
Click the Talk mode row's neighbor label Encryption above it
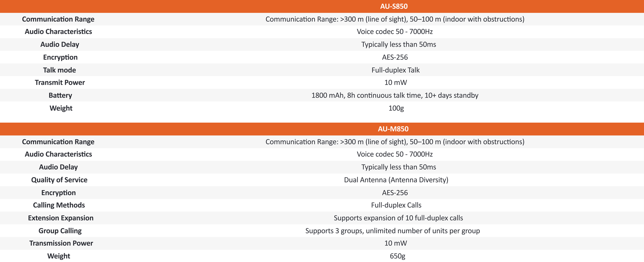point(60,57)
